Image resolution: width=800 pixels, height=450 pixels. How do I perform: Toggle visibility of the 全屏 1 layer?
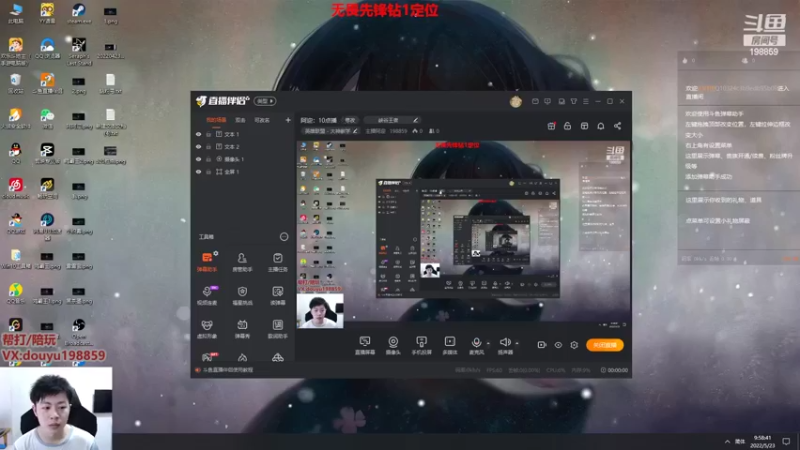click(198, 172)
